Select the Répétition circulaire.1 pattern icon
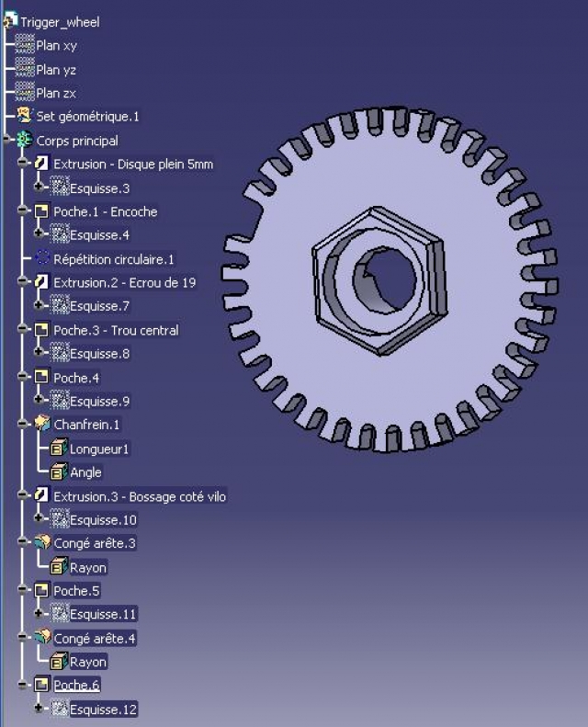588x727 pixels. (x=42, y=259)
